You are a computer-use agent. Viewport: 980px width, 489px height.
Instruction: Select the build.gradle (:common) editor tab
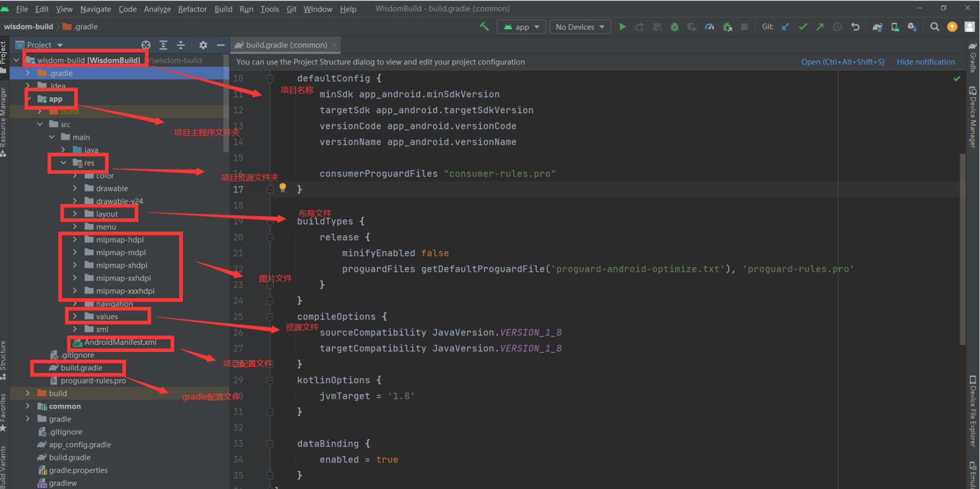point(286,45)
